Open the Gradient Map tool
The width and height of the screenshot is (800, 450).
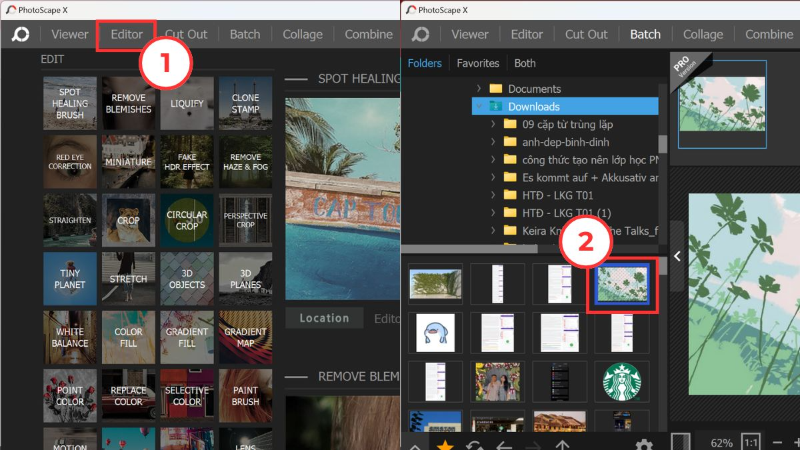coord(245,337)
